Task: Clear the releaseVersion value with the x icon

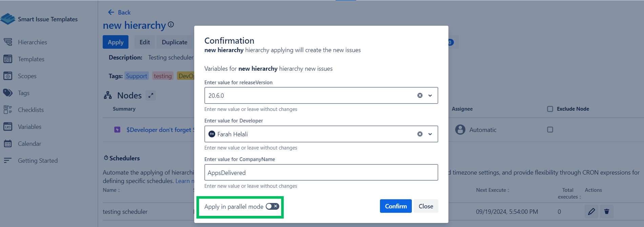Action: click(420, 95)
